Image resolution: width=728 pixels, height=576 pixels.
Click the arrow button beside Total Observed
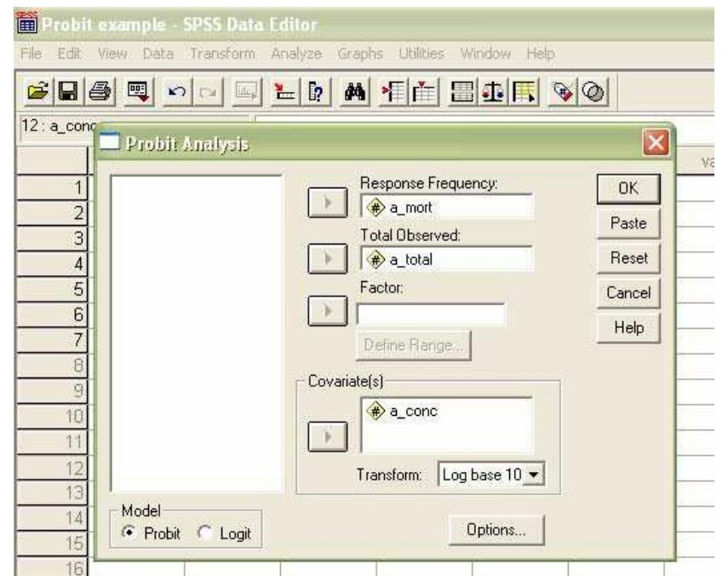pos(328,259)
